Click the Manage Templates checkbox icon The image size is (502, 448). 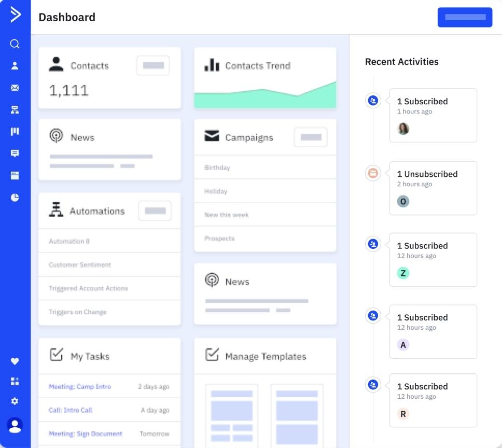(212, 355)
